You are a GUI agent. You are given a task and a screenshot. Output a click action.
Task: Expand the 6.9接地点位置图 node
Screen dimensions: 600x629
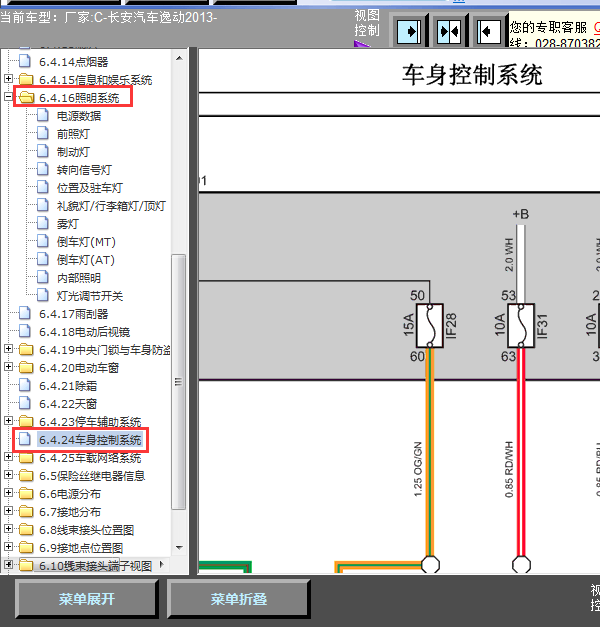[x=8, y=548]
